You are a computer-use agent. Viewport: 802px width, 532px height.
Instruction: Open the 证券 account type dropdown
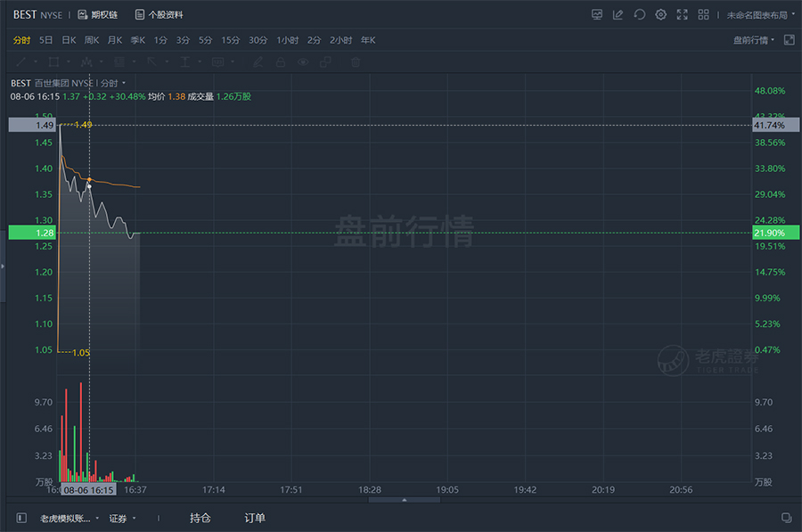pos(122,519)
